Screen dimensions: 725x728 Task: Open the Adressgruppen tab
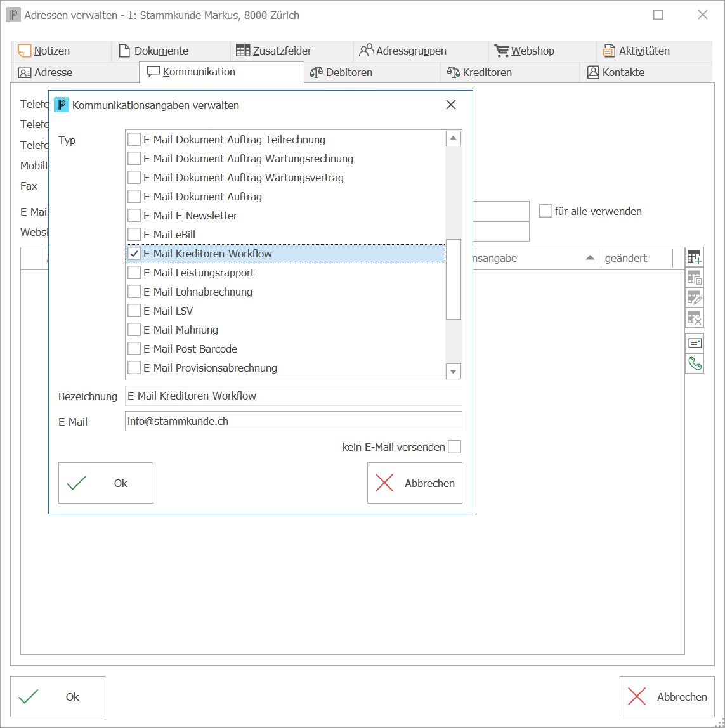pyautogui.click(x=421, y=51)
